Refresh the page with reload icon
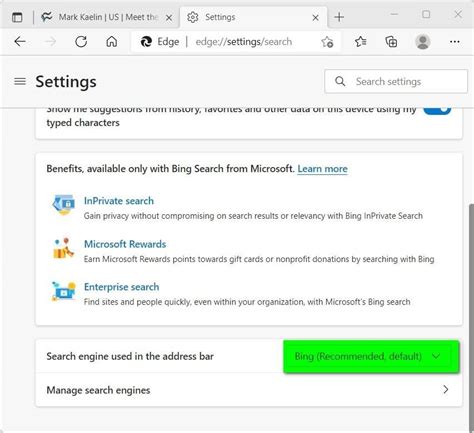474x433 pixels. point(81,42)
